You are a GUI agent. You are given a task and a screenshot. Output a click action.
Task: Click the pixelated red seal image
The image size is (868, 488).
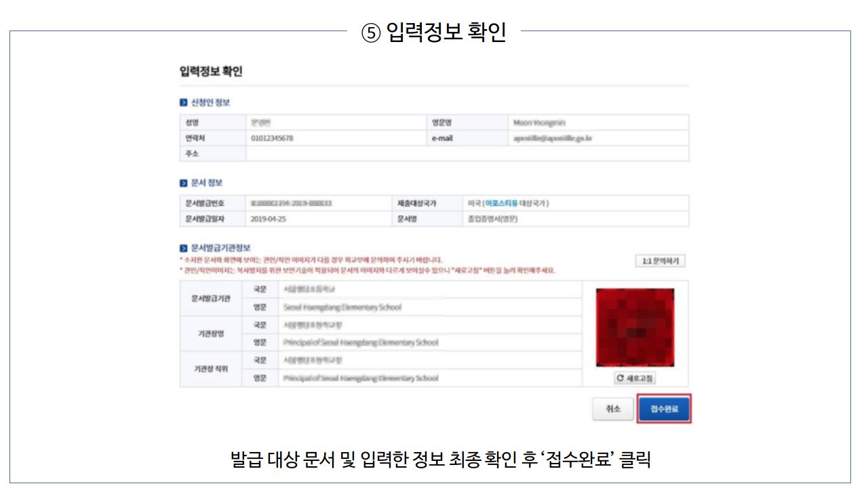pyautogui.click(x=635, y=327)
